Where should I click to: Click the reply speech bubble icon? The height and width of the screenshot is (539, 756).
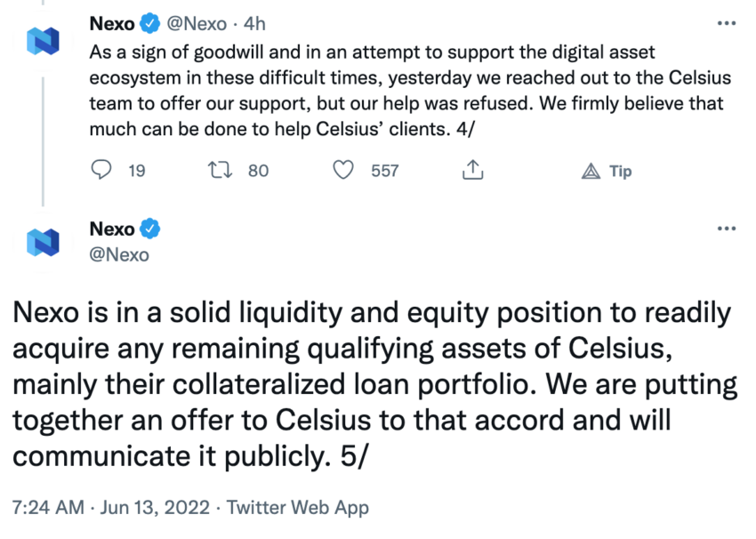pyautogui.click(x=102, y=170)
